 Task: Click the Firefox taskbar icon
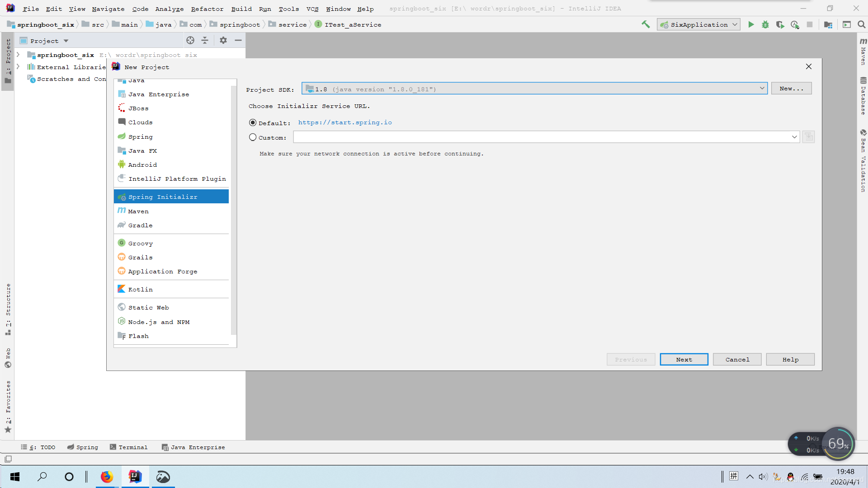(x=107, y=477)
